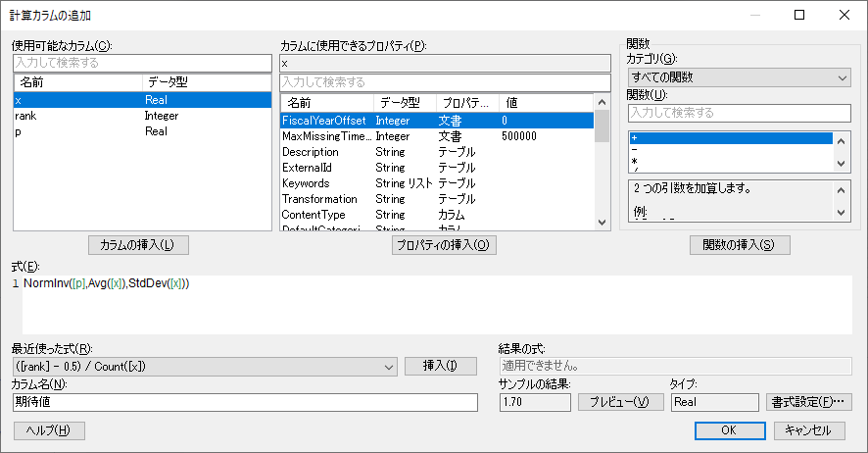The image size is (868, 453).
Task: Select the Description property row
Action: [437, 152]
